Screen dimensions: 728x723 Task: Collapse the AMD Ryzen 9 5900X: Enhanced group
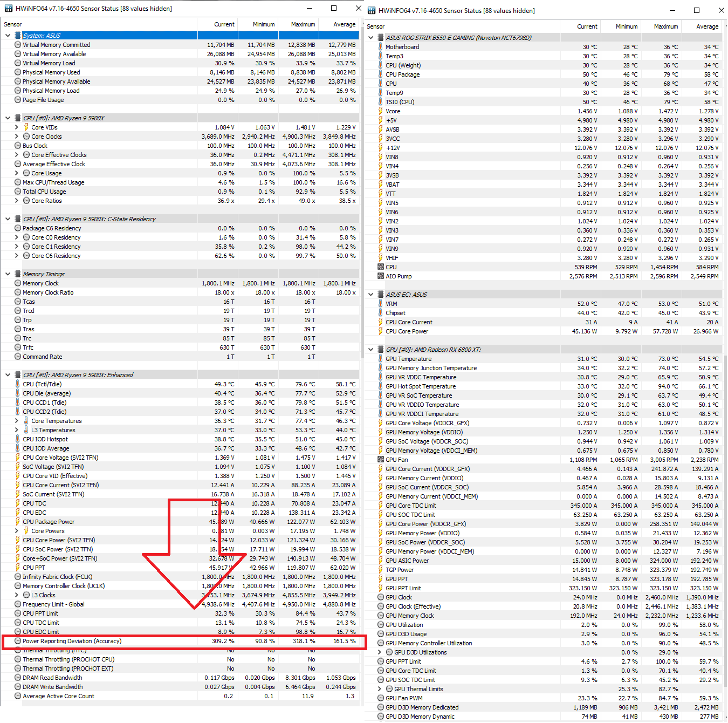tap(8, 375)
